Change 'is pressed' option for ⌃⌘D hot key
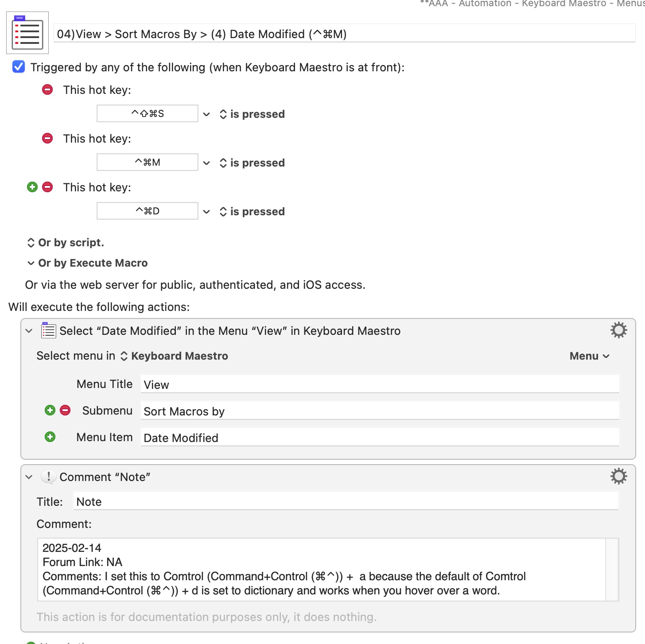Viewport: 645px width, 644px height. click(x=252, y=211)
